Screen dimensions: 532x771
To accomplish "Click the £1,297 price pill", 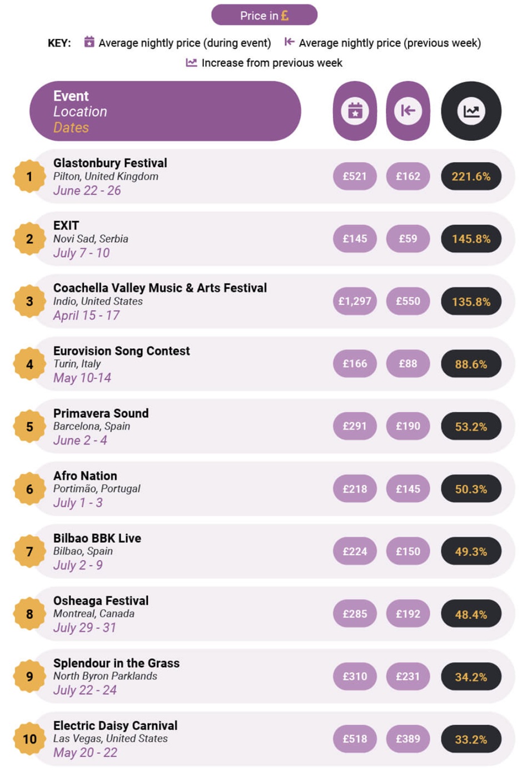I will click(x=355, y=301).
